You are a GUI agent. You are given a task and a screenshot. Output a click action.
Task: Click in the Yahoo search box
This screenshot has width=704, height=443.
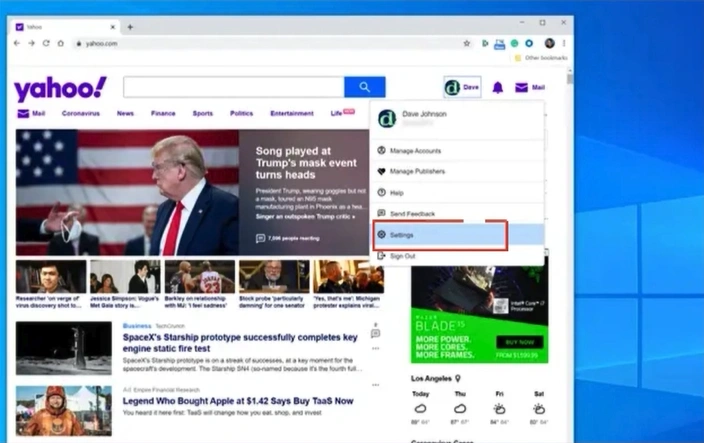(234, 87)
